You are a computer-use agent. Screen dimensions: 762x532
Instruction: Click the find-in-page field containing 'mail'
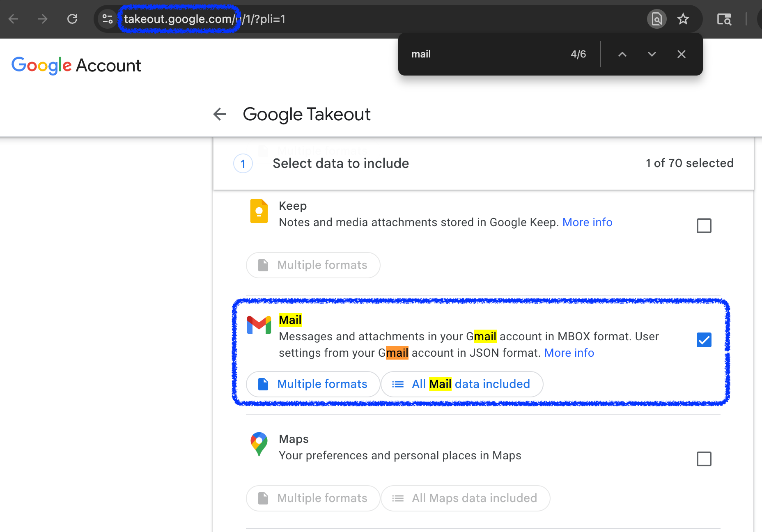(x=484, y=54)
